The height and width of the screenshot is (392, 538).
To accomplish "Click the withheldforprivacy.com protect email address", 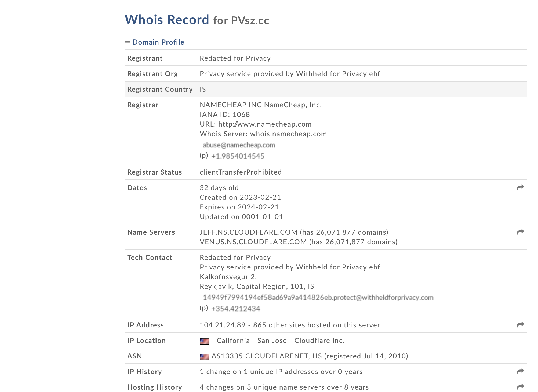I will pyautogui.click(x=318, y=298).
